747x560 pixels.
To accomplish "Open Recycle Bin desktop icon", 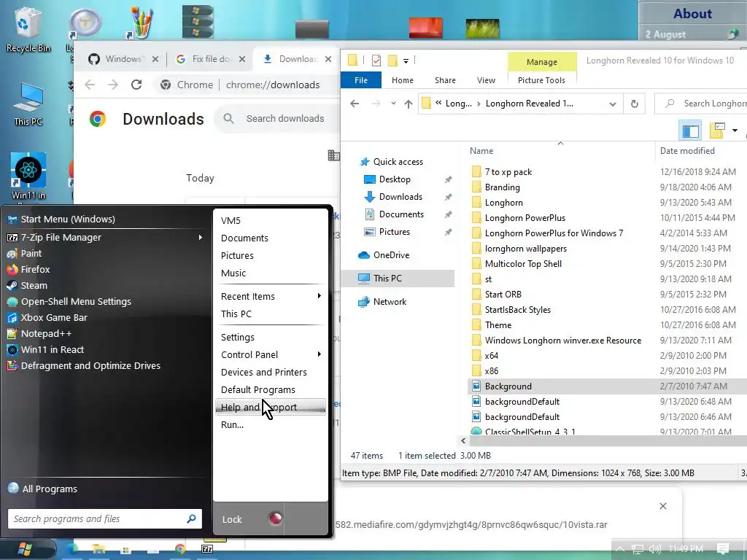I will [x=28, y=29].
